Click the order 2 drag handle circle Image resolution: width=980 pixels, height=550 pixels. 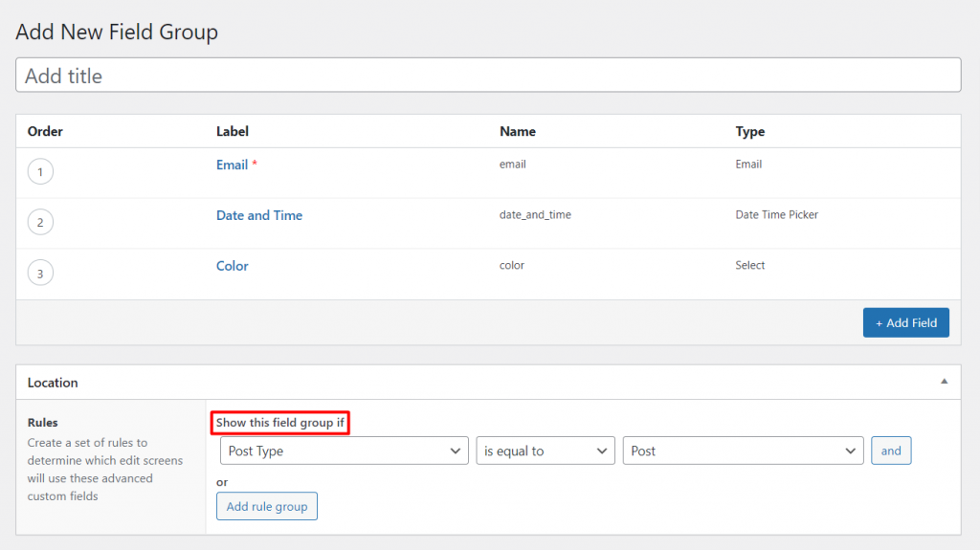[x=40, y=223]
